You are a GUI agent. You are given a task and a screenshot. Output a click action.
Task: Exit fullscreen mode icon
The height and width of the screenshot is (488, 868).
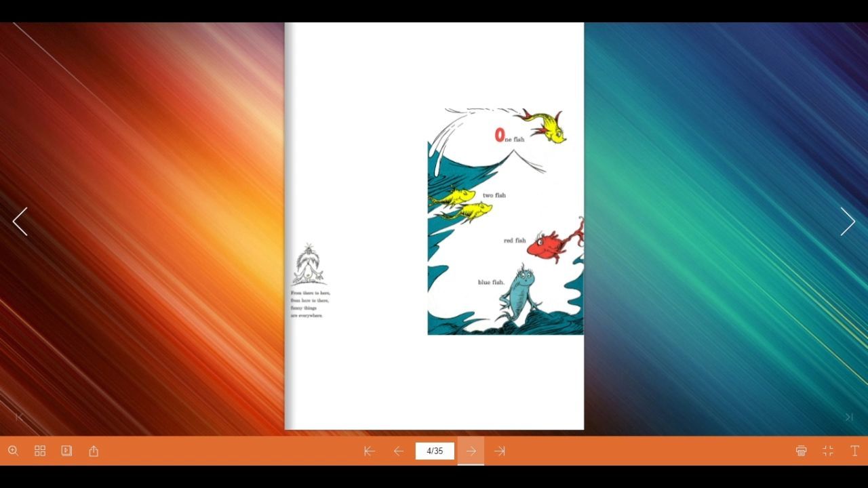[828, 451]
